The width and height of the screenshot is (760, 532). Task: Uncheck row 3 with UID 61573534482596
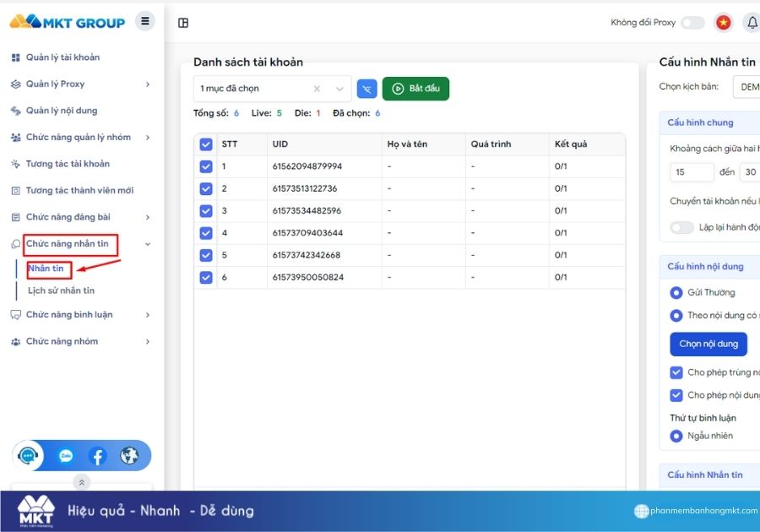(x=204, y=210)
